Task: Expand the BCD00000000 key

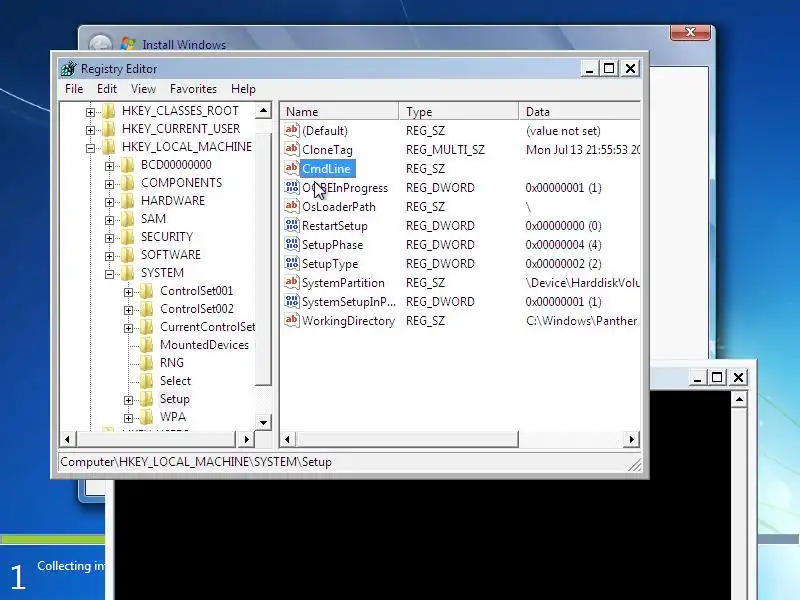Action: [109, 166]
